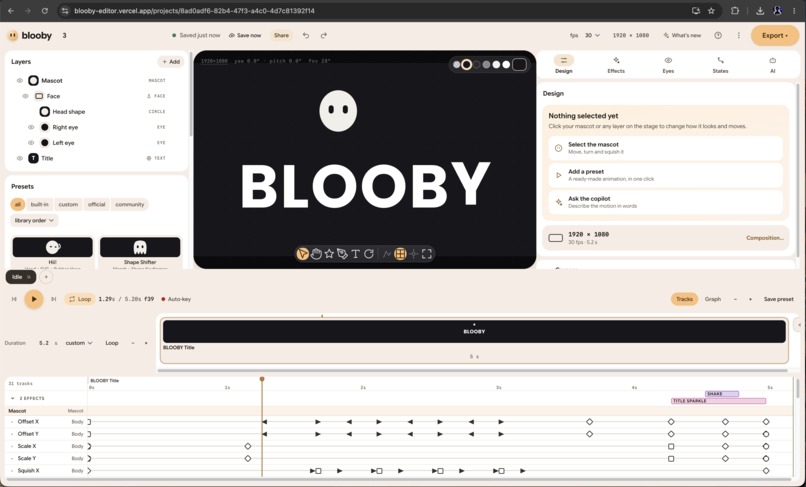Open browser downloads icon
Viewport: 806px width, 487px height.
click(760, 11)
